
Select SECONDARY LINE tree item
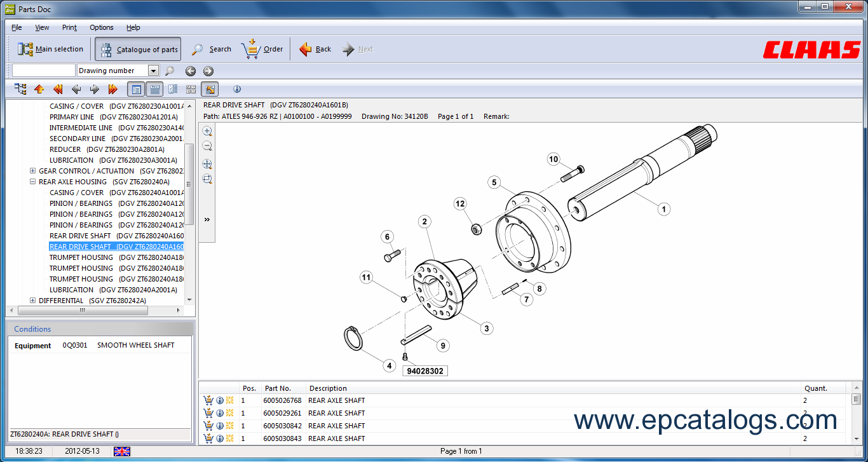[117, 139]
